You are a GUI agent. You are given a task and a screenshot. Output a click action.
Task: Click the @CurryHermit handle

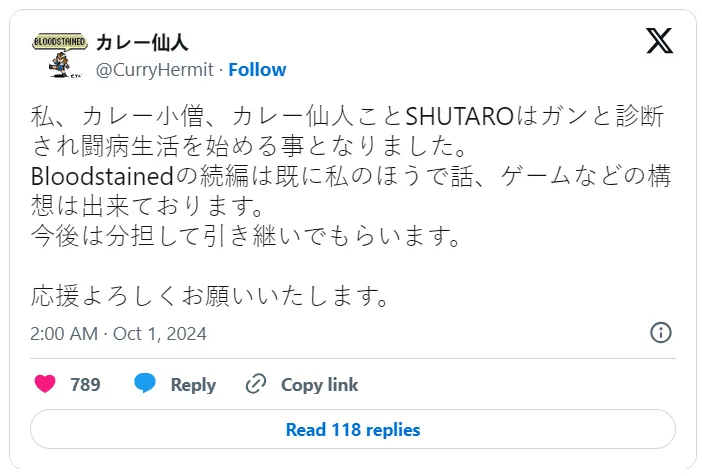pos(155,70)
